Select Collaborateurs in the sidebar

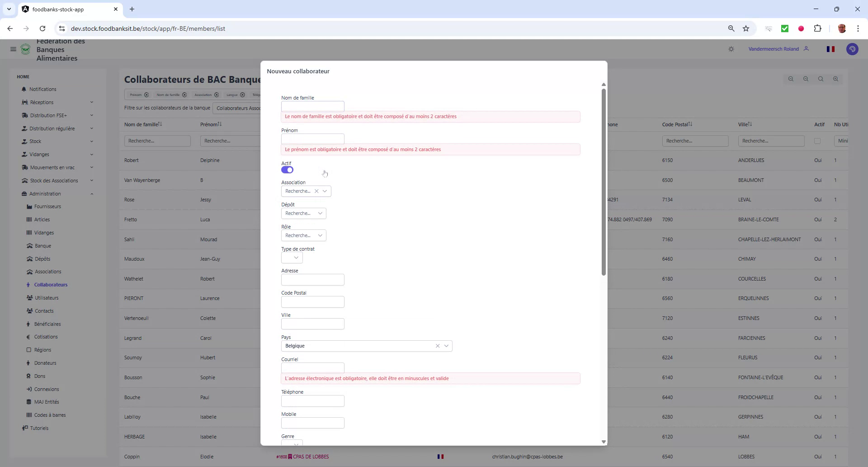pos(51,285)
